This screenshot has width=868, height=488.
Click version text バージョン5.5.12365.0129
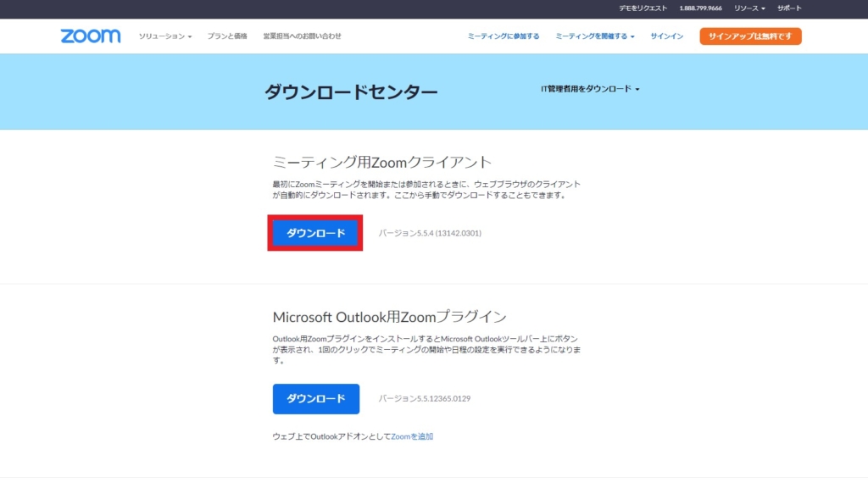425,398
